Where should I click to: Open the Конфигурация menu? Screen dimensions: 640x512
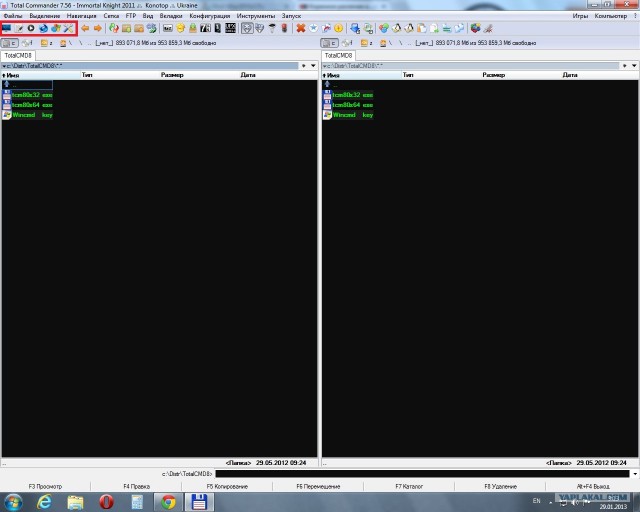pos(209,16)
